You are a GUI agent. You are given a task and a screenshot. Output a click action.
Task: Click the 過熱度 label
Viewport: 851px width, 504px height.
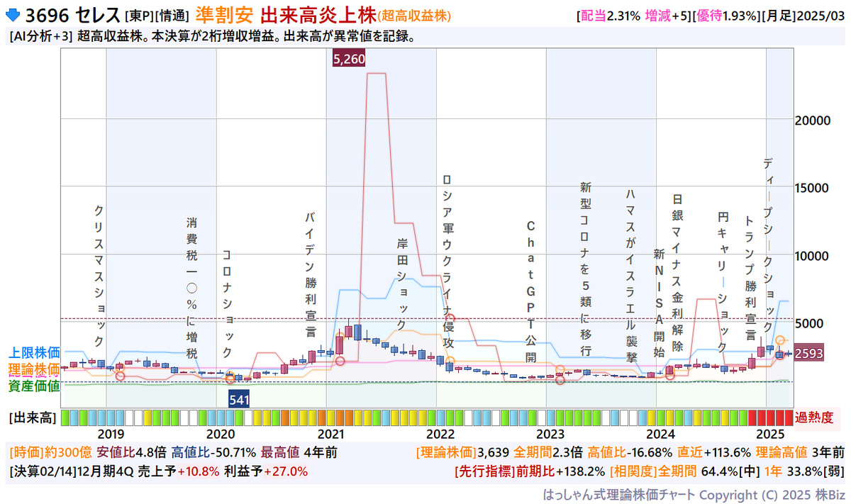pos(815,418)
